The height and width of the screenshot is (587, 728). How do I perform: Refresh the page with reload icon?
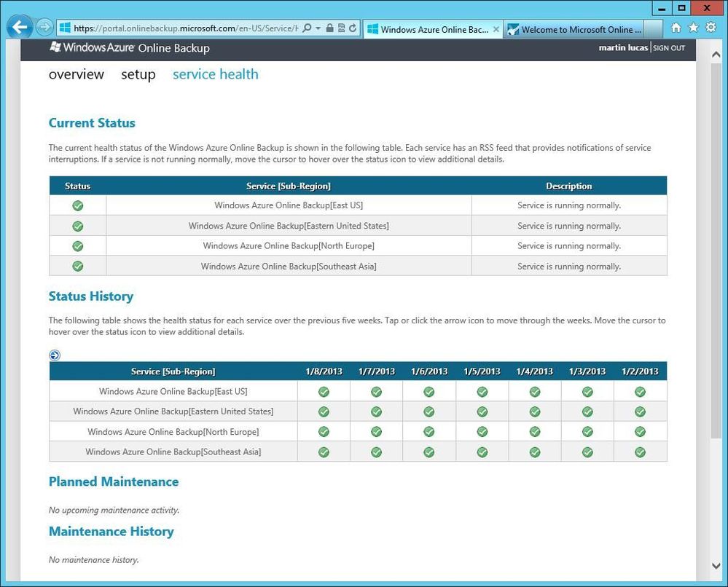pos(353,28)
